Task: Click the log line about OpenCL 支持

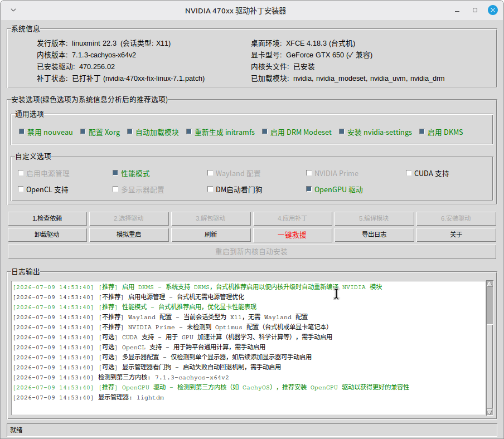Action: (x=139, y=348)
